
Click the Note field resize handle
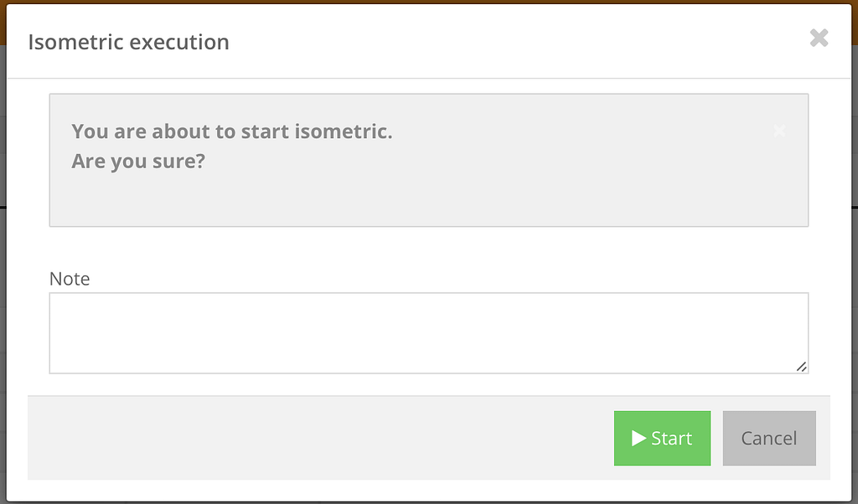801,367
